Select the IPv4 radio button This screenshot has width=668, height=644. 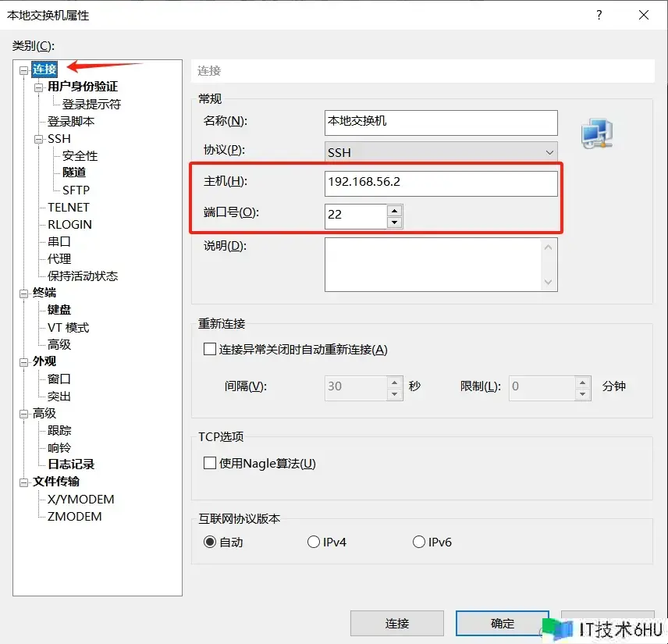pos(314,542)
